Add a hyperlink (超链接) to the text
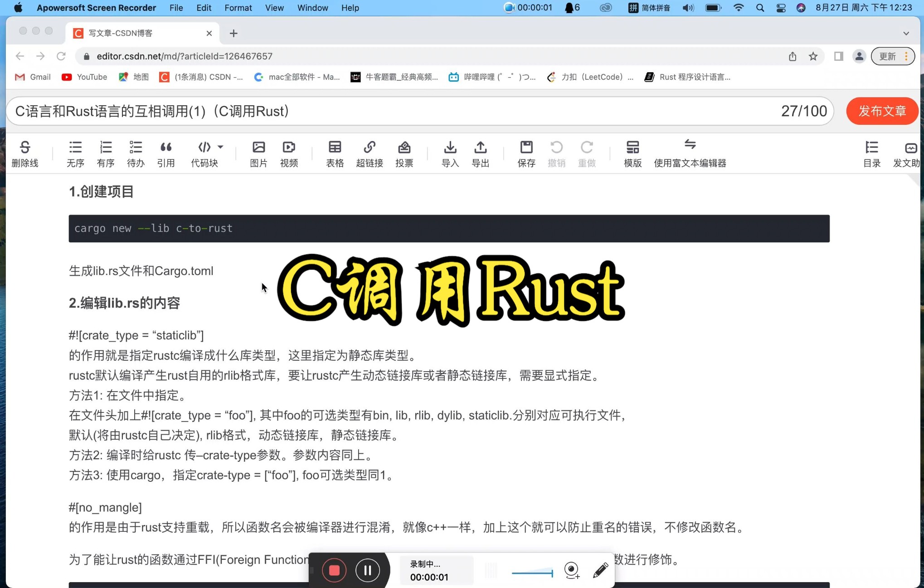924x588 pixels. [370, 153]
